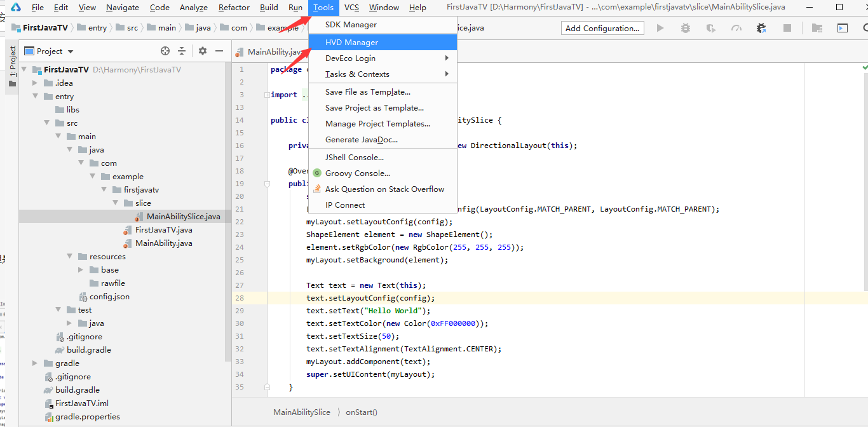The height and width of the screenshot is (427, 868).
Task: Click Collapse All icon in Project panel
Action: point(182,51)
